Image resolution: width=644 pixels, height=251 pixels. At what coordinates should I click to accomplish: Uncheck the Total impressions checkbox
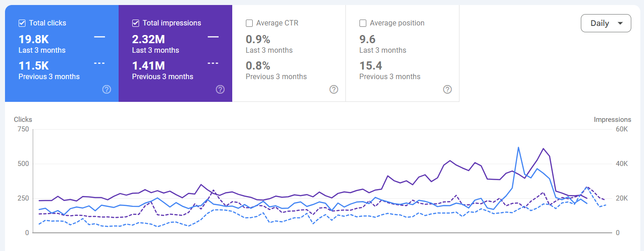(x=135, y=23)
